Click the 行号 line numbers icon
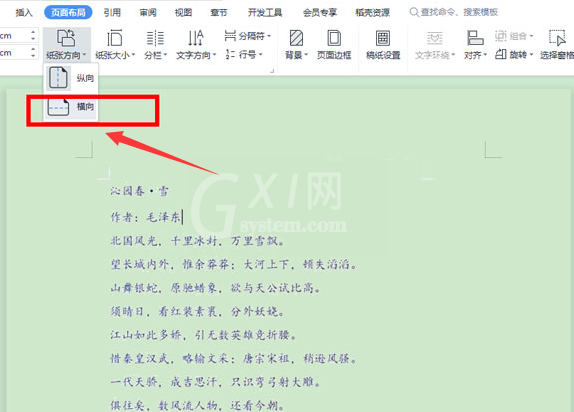Image resolution: width=574 pixels, height=412 pixels. [230, 55]
